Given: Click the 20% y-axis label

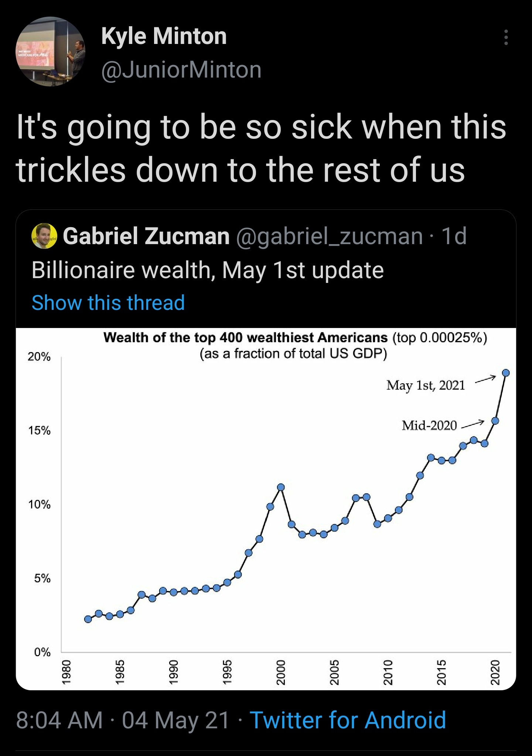Looking at the screenshot, I should (39, 357).
